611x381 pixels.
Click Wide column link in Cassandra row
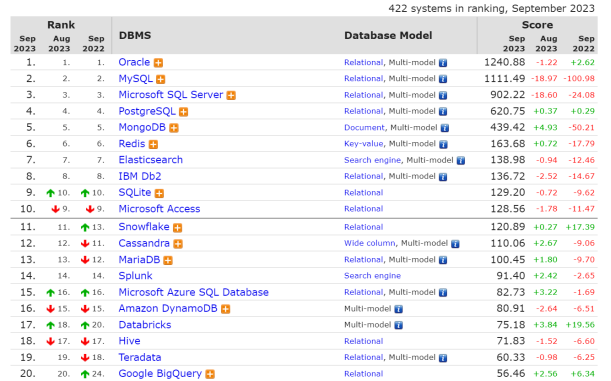[369, 243]
